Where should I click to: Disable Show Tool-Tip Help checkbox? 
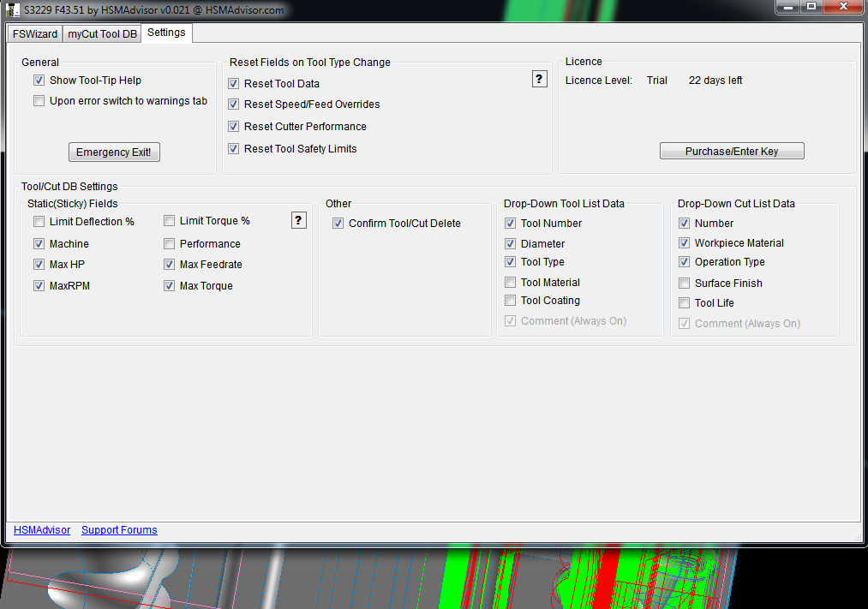39,81
